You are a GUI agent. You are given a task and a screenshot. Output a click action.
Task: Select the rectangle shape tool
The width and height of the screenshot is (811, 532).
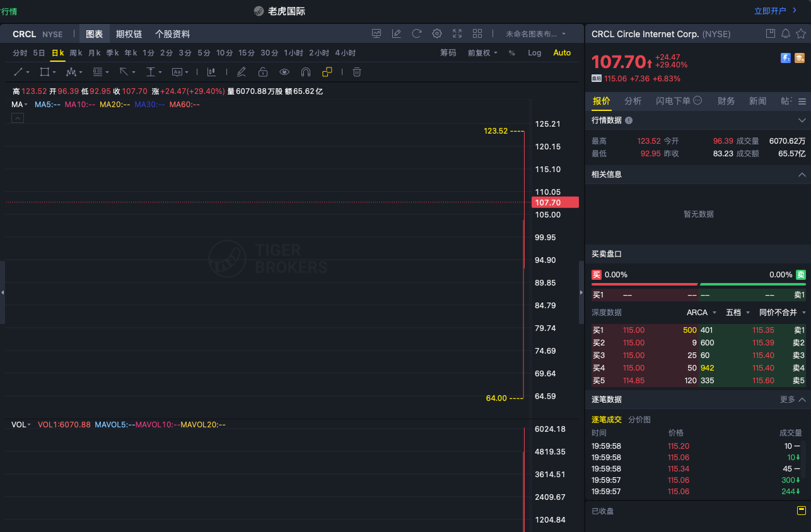click(x=45, y=72)
